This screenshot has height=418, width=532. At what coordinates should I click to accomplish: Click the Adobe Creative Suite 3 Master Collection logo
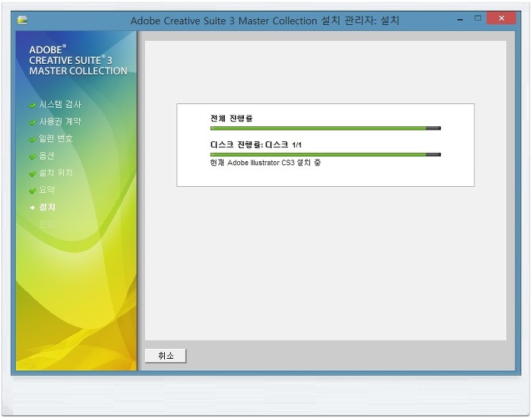click(x=78, y=60)
